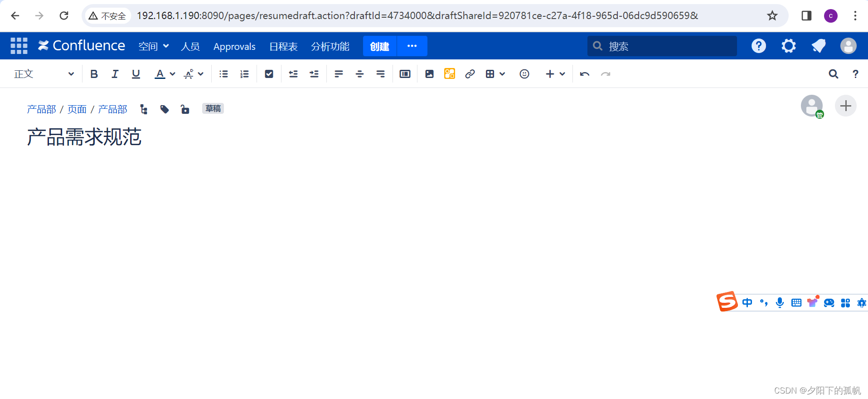Open the user profile avatar menu
This screenshot has height=399, width=868.
pyautogui.click(x=849, y=46)
